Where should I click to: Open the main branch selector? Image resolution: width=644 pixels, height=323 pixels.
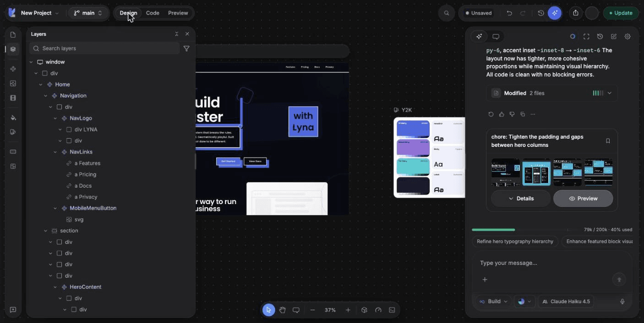88,13
